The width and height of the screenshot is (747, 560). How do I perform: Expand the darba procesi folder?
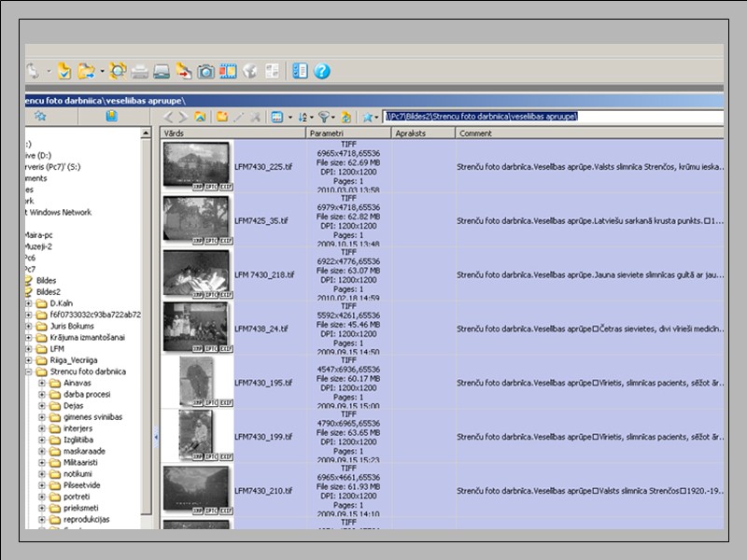(x=42, y=395)
